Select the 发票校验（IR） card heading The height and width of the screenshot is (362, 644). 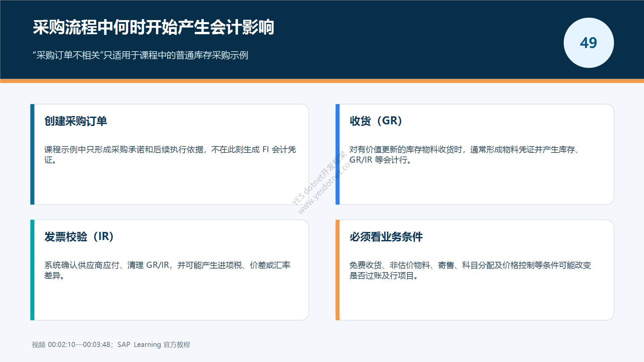tap(78, 237)
